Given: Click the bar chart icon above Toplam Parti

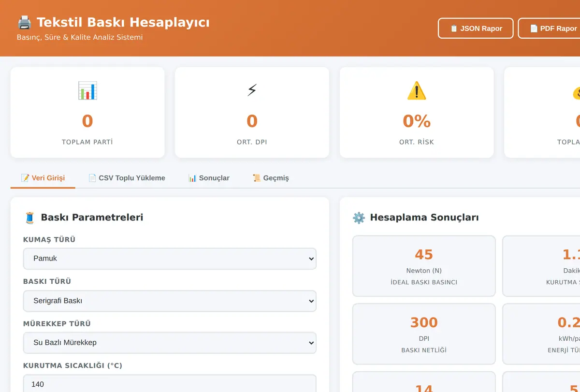Looking at the screenshot, I should [87, 90].
